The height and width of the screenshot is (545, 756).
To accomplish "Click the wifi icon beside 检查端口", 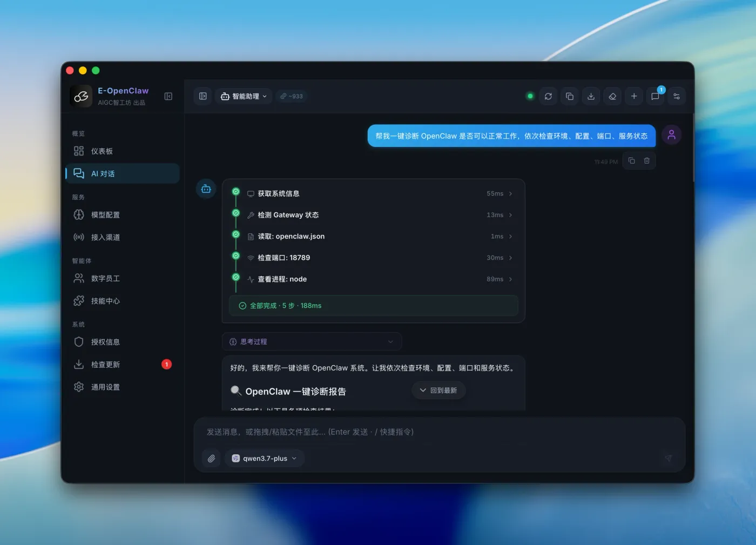I will 251,258.
